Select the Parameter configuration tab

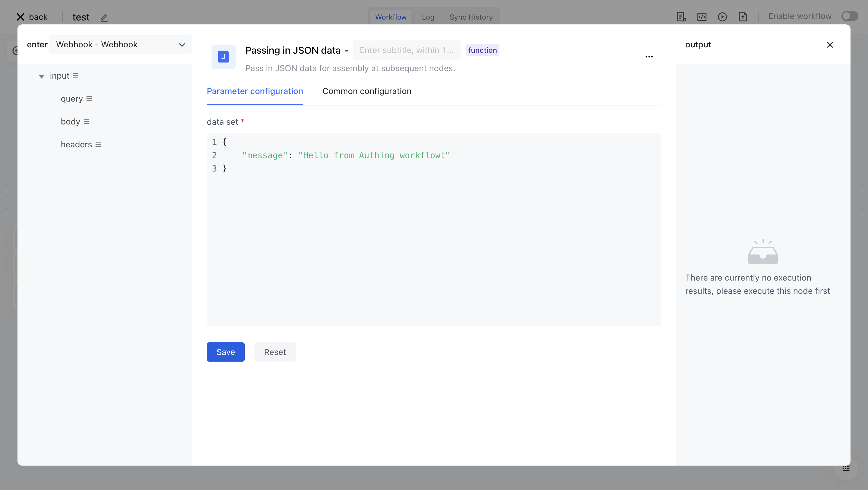click(255, 91)
